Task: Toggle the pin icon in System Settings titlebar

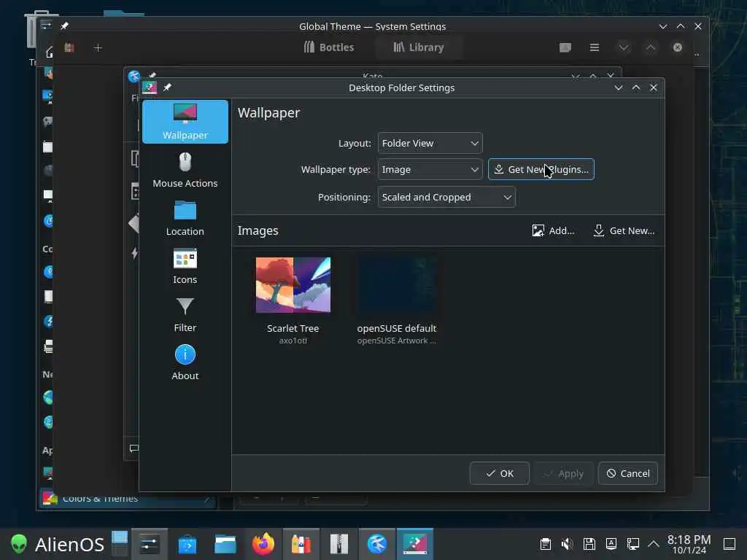Action: point(64,26)
